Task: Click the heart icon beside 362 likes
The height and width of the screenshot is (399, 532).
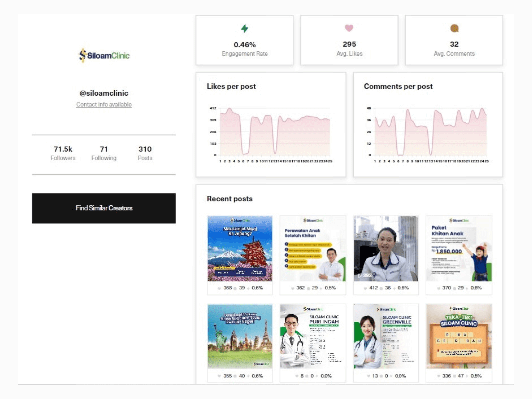Action: pyautogui.click(x=292, y=288)
